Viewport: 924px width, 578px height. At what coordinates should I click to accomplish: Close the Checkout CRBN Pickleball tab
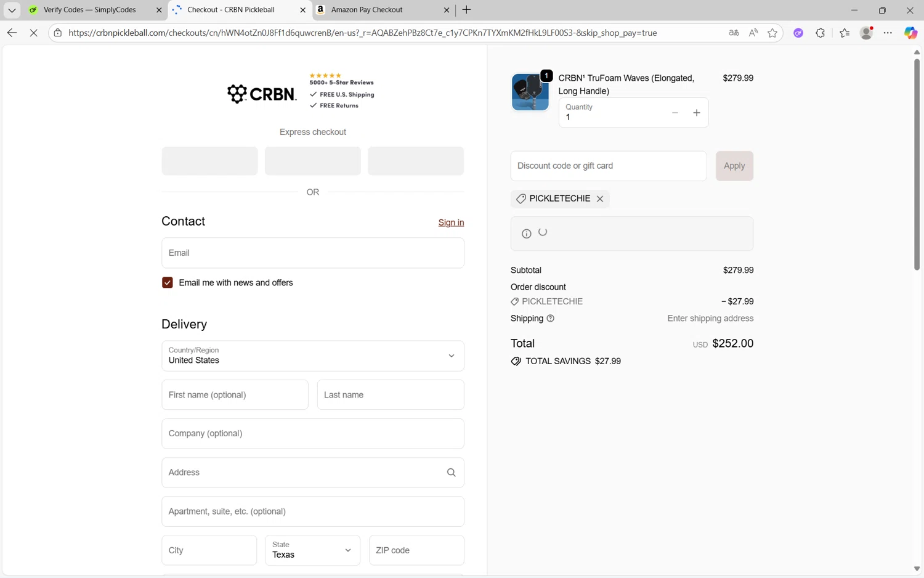pos(302,10)
